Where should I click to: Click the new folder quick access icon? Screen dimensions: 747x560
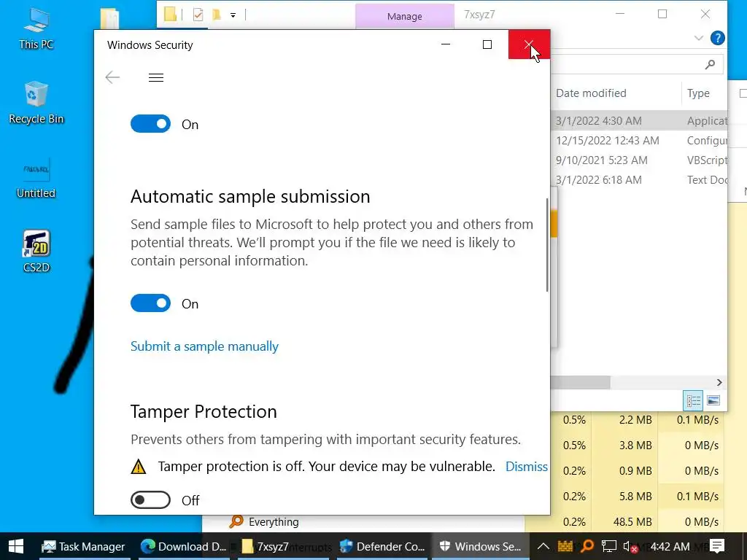tap(216, 15)
